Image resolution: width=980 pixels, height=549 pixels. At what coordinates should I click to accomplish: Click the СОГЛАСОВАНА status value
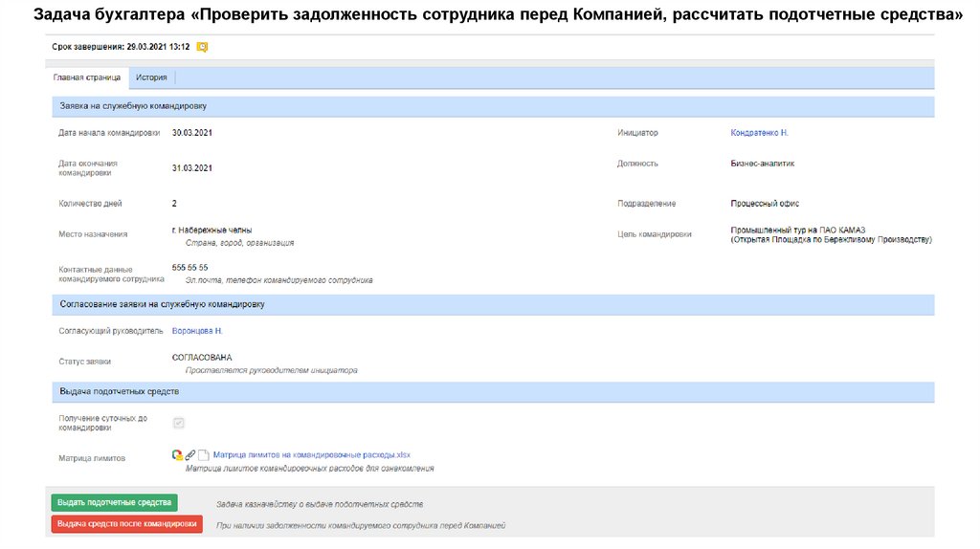(202, 358)
